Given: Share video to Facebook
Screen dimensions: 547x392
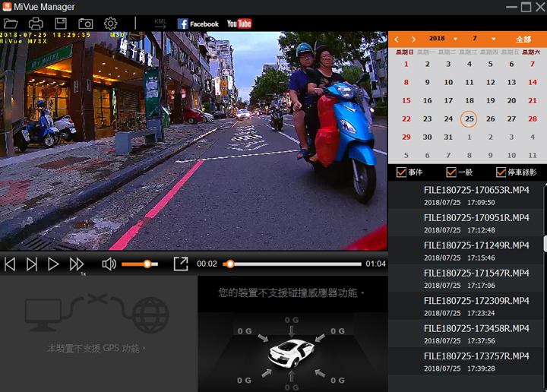Looking at the screenshot, I should point(198,24).
